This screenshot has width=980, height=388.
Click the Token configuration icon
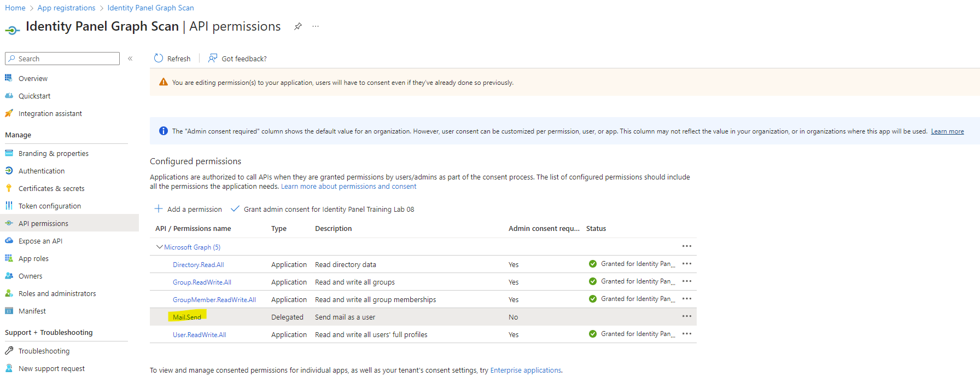click(9, 206)
